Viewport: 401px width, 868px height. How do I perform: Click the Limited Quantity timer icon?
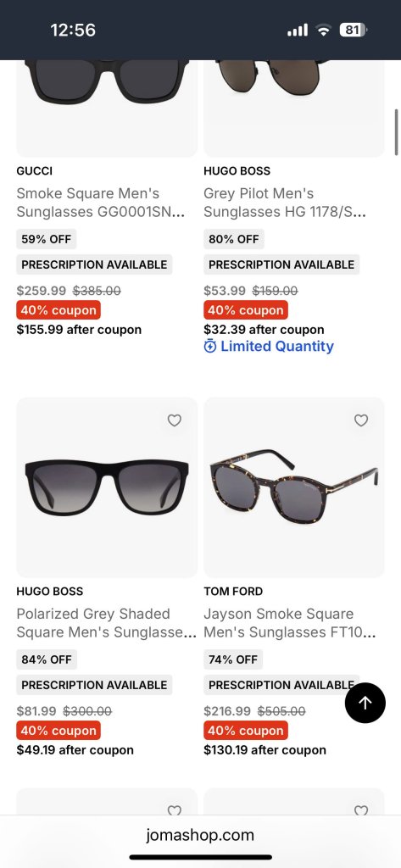210,347
